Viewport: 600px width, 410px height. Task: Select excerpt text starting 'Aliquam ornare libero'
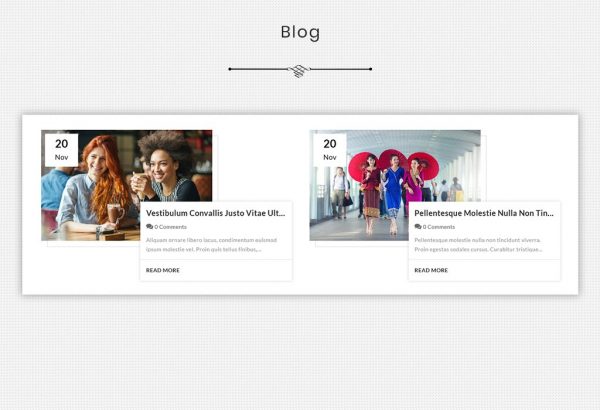click(x=211, y=245)
